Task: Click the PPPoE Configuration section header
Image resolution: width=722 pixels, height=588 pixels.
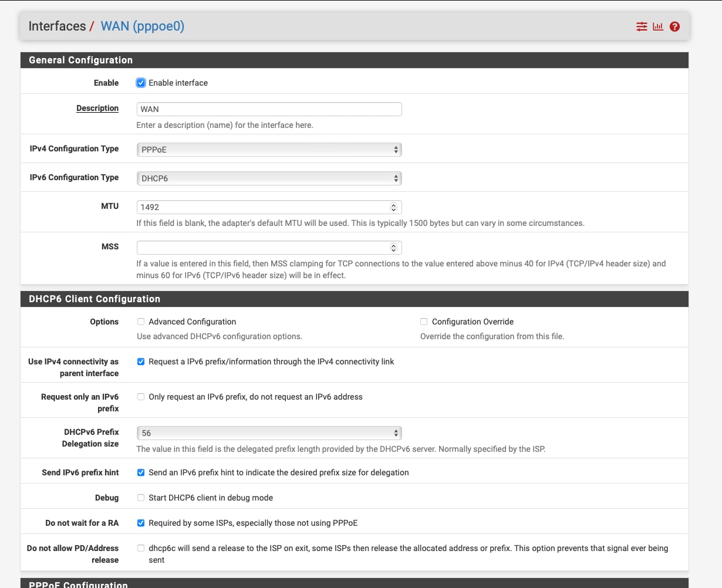Action: 355,583
